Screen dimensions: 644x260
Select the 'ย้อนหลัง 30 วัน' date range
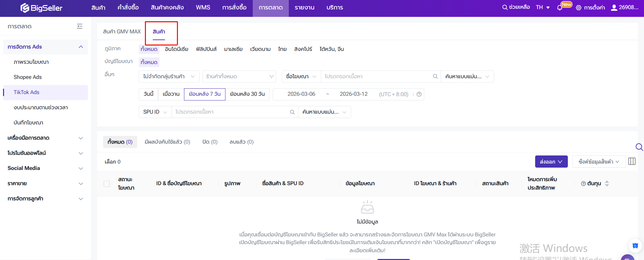click(247, 94)
